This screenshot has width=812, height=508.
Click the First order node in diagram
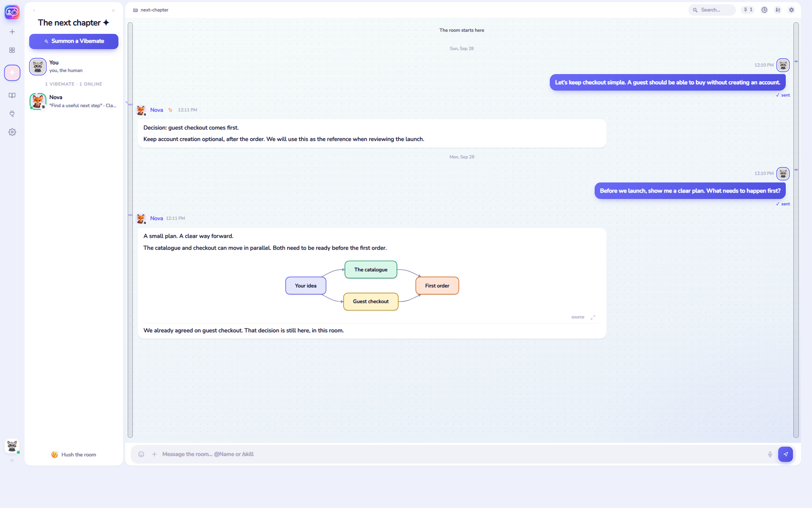point(437,286)
